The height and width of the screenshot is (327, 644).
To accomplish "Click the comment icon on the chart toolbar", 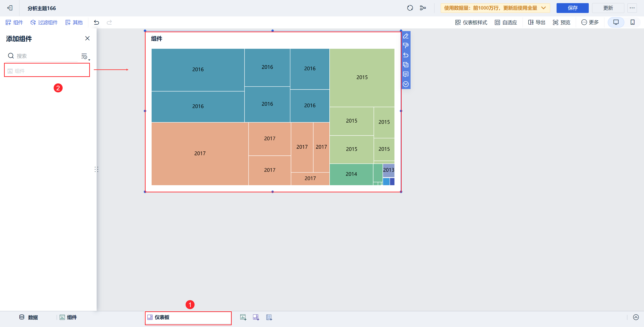I will [405, 74].
